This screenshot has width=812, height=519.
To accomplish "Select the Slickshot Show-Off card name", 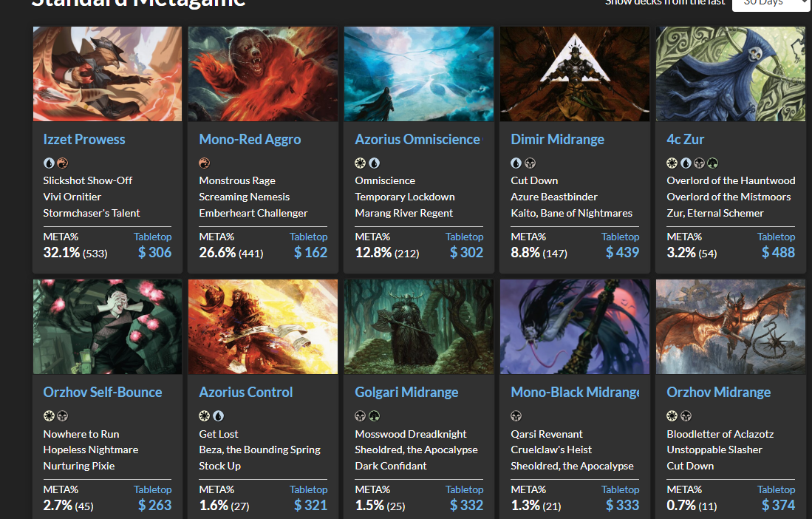I will [x=87, y=181].
